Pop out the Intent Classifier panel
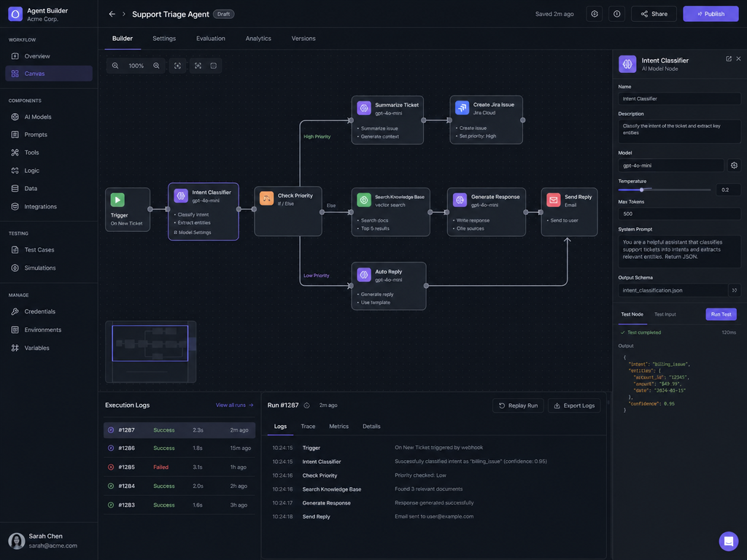747x560 pixels. click(729, 58)
